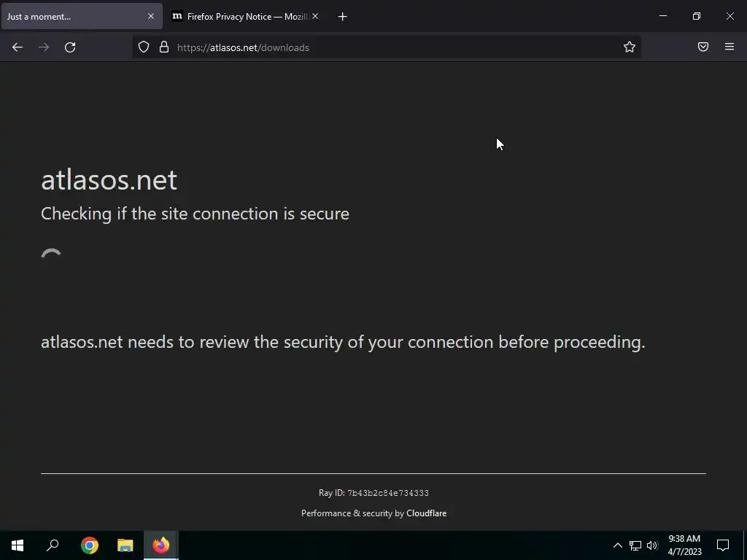This screenshot has height=560, width=747.
Task: Open clock showing 9:38 AM
Action: click(x=684, y=545)
